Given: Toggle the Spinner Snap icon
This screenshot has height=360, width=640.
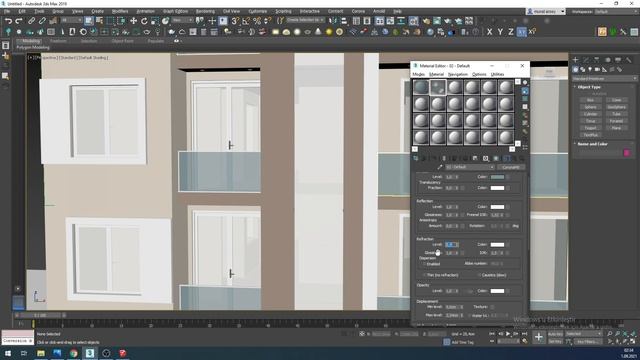Looking at the screenshot, I should click(267, 21).
